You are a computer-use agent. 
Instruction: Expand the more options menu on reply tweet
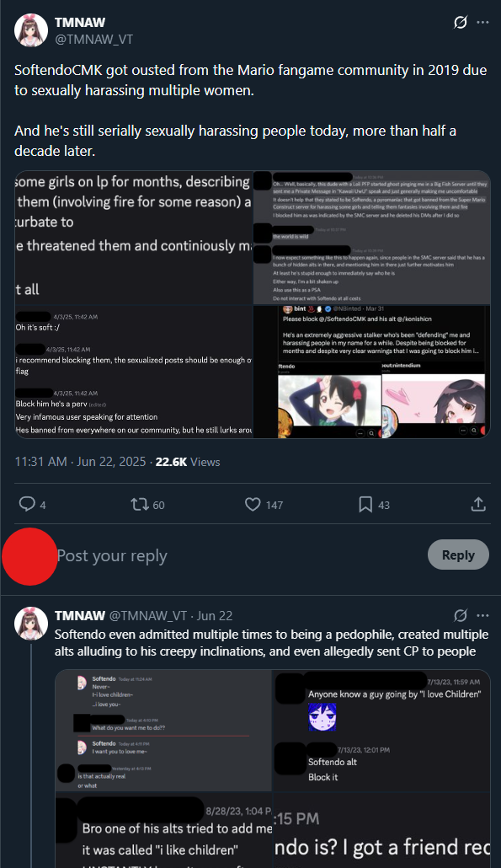point(482,615)
